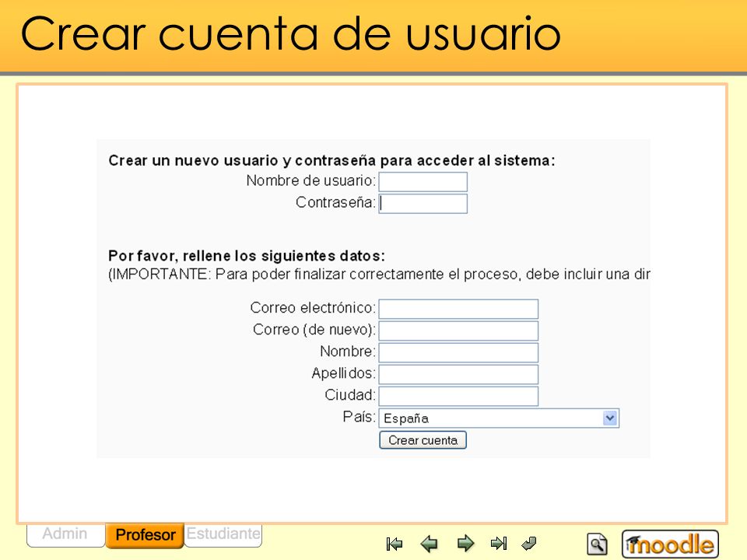Jump to first slide navigation icon
Screen dimensions: 747x560
395,544
